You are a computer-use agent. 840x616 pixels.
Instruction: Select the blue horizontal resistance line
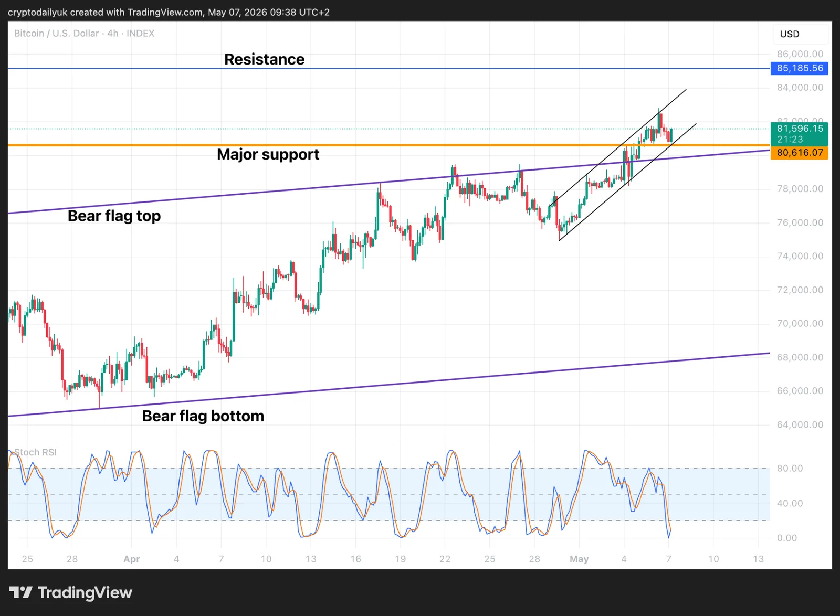tap(388, 68)
